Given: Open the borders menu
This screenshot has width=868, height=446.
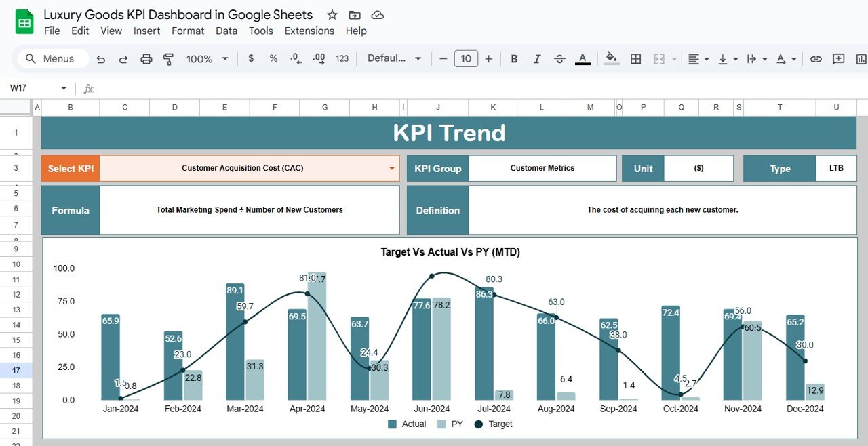Looking at the screenshot, I should [635, 59].
